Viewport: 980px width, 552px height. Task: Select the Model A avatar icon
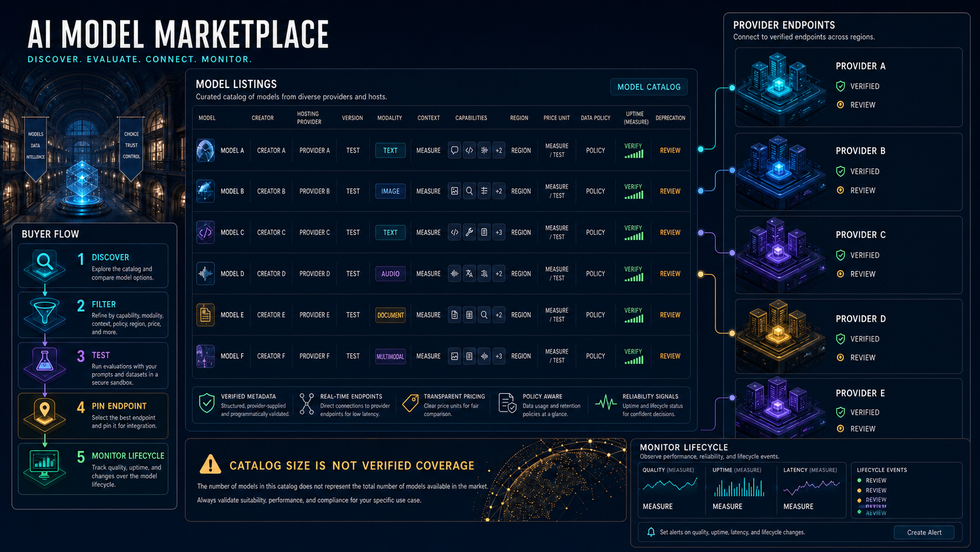click(205, 151)
